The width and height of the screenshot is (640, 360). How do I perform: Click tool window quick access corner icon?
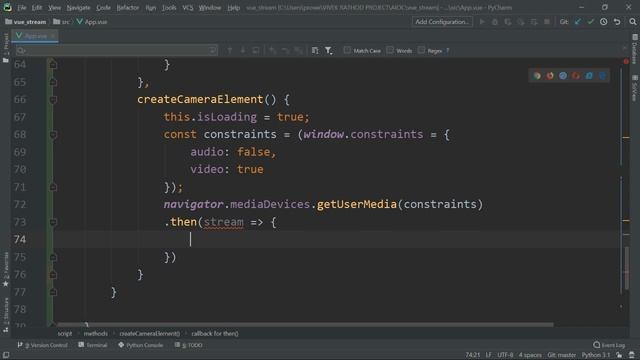[6, 355]
